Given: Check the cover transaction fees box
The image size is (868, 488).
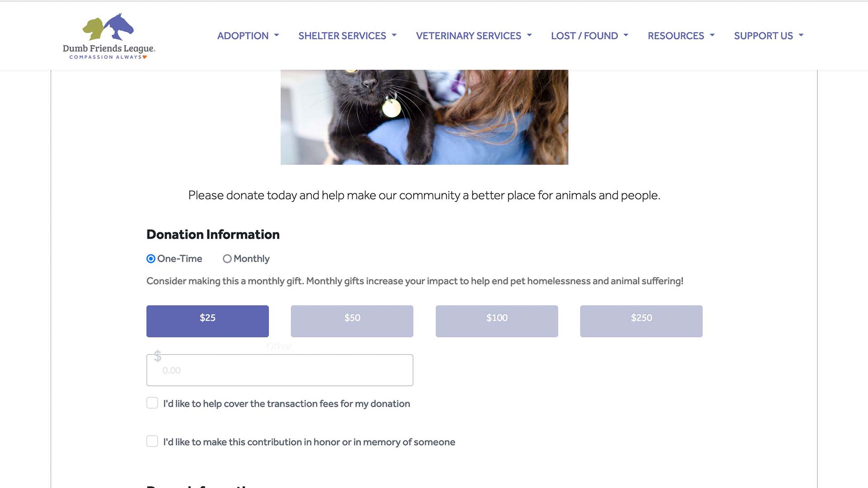Looking at the screenshot, I should pyautogui.click(x=152, y=403).
